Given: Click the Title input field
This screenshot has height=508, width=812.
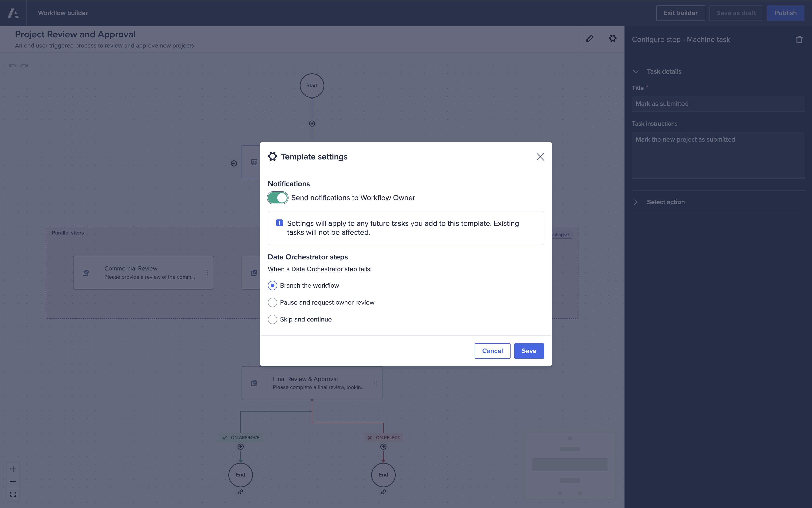Looking at the screenshot, I should 718,104.
